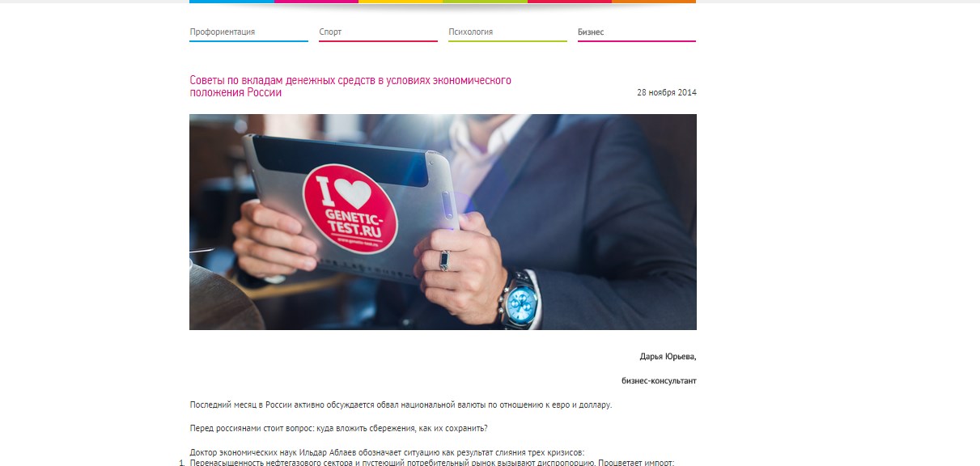Click the sentence Перед россиянами стоит вопрос
Image resolution: width=980 pixels, height=466 pixels.
pos(339,429)
